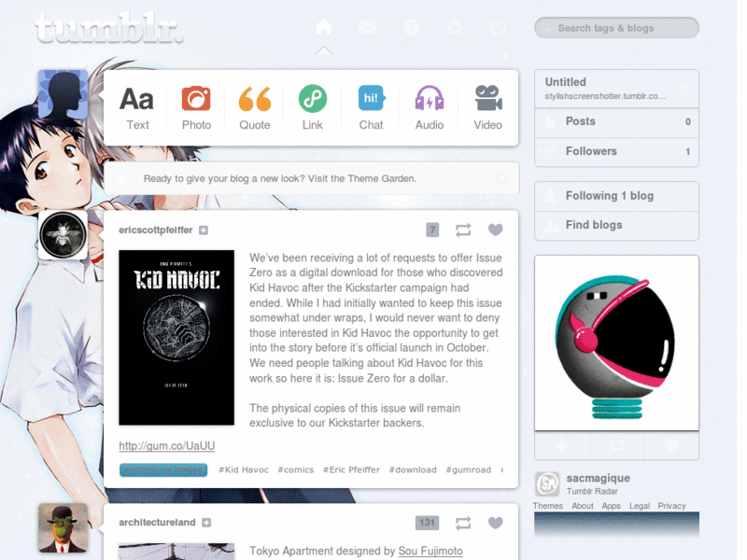747x560 pixels.
Task: Create a new Link post
Action: [x=313, y=107]
